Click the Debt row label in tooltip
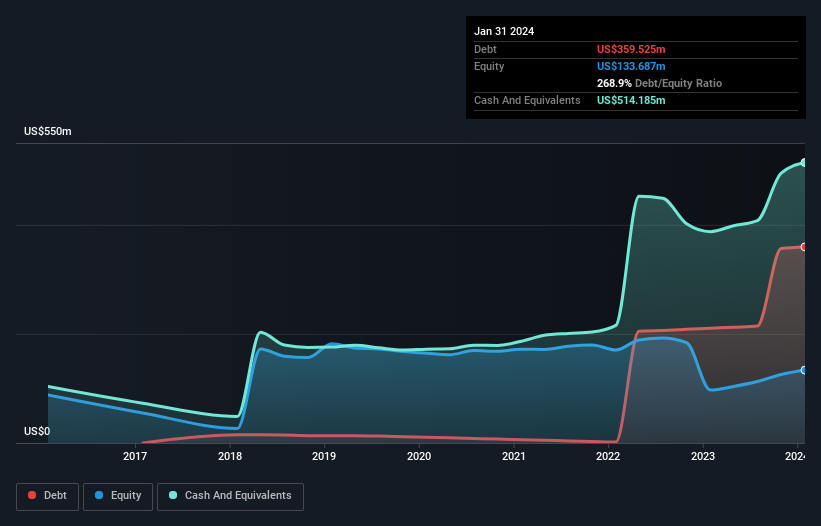821x526 pixels. [485, 49]
